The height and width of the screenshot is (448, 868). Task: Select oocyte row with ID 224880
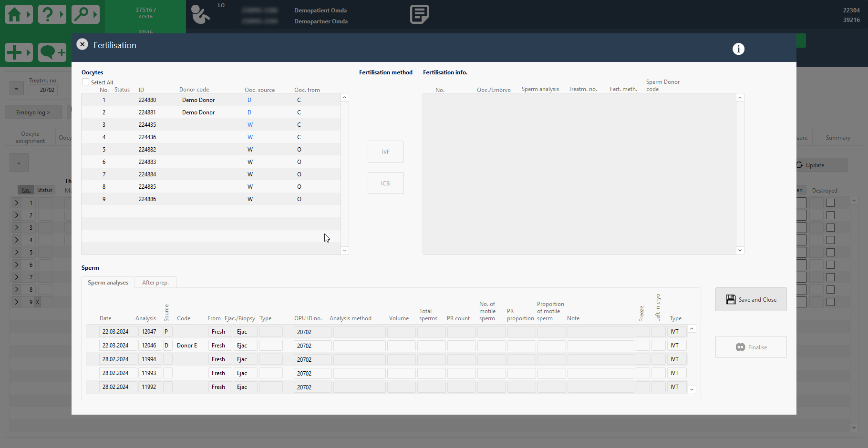(211, 100)
